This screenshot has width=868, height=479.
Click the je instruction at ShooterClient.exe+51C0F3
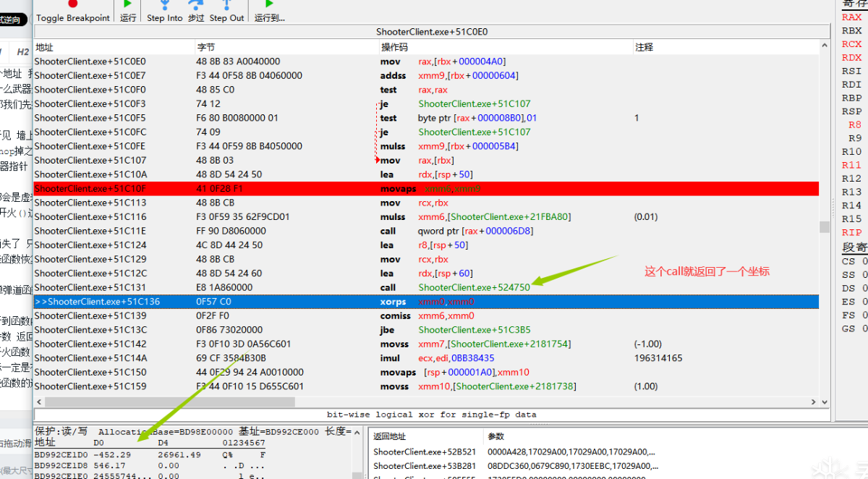tap(426, 103)
